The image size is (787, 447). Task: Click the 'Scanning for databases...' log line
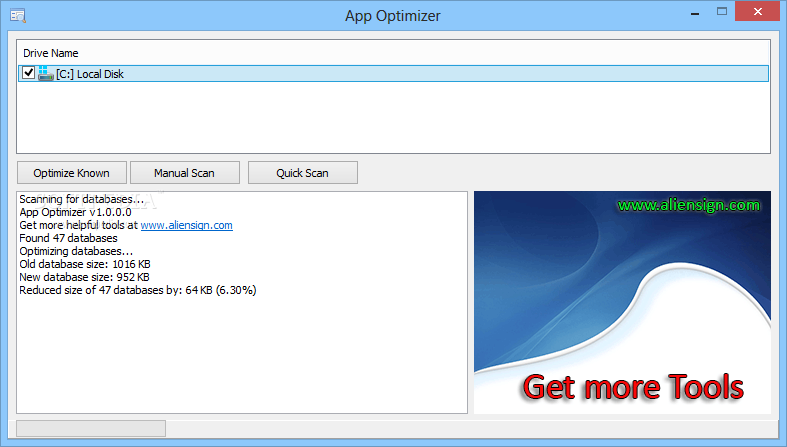point(81,199)
